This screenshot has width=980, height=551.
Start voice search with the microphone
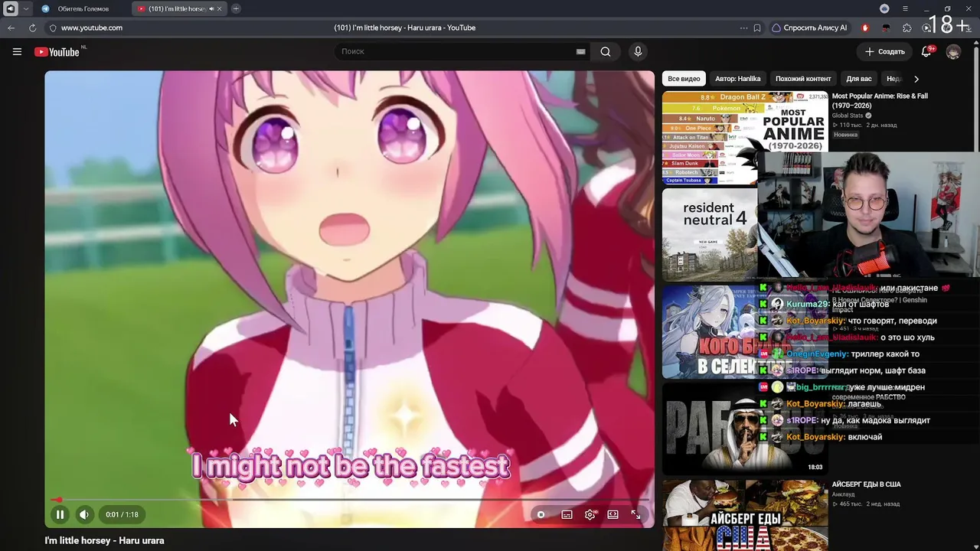click(x=638, y=51)
